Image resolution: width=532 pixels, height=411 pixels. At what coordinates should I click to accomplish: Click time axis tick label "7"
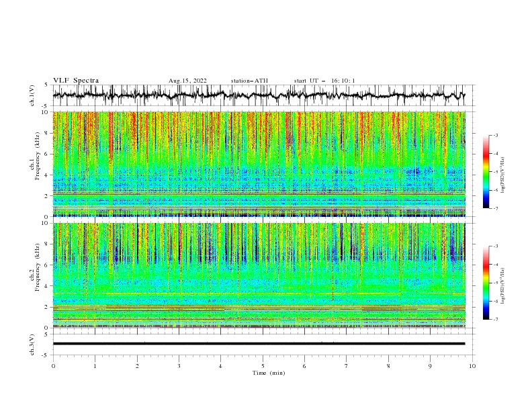pyautogui.click(x=347, y=366)
